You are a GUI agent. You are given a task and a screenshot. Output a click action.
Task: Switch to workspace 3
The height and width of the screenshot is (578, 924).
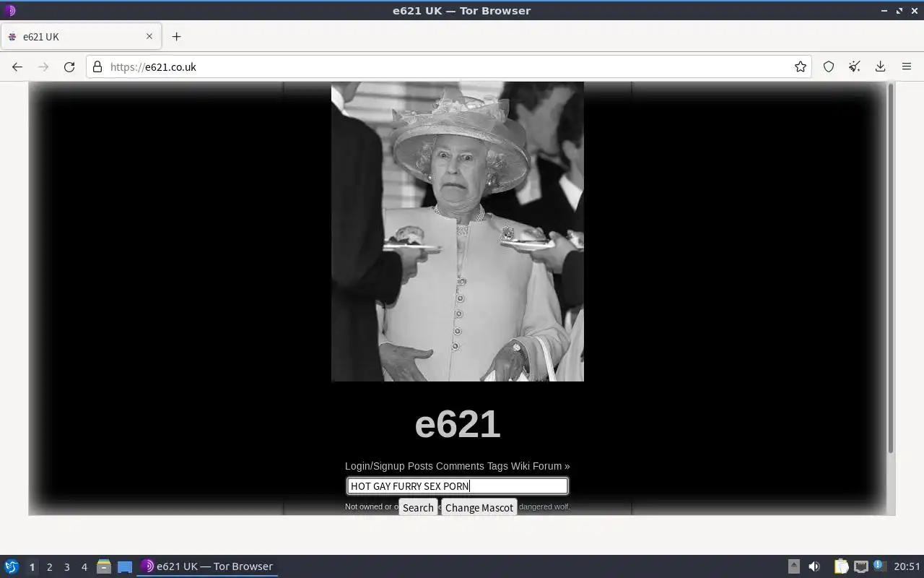point(66,567)
